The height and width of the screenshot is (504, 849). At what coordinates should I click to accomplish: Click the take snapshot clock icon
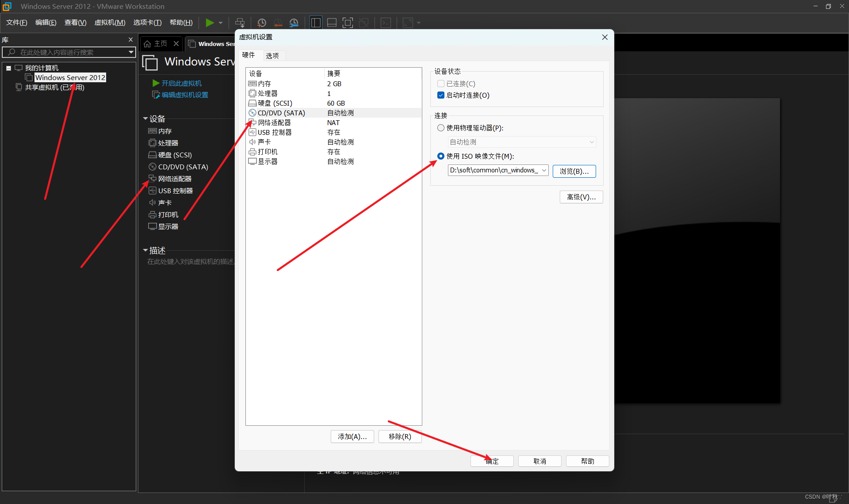(x=262, y=23)
